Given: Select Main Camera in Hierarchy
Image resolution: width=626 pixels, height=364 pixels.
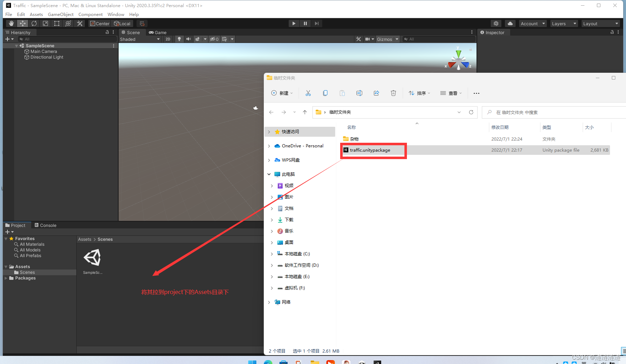Looking at the screenshot, I should click(44, 51).
